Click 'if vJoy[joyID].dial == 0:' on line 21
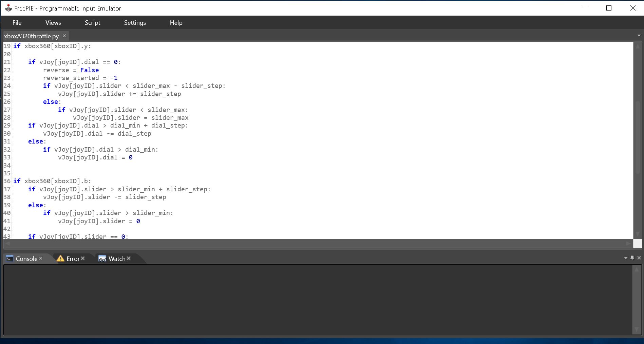Image resolution: width=644 pixels, height=344 pixels. click(75, 62)
